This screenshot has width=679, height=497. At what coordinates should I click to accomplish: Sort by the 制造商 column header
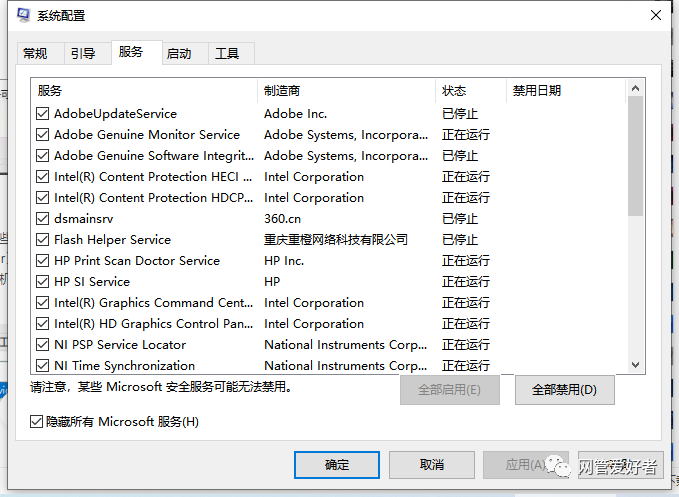[346, 91]
